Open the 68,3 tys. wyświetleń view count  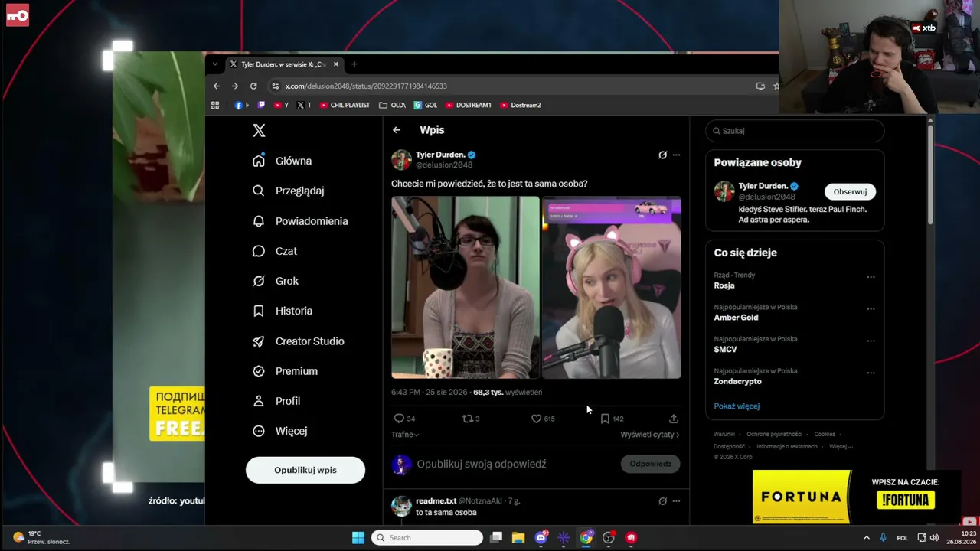(x=508, y=393)
